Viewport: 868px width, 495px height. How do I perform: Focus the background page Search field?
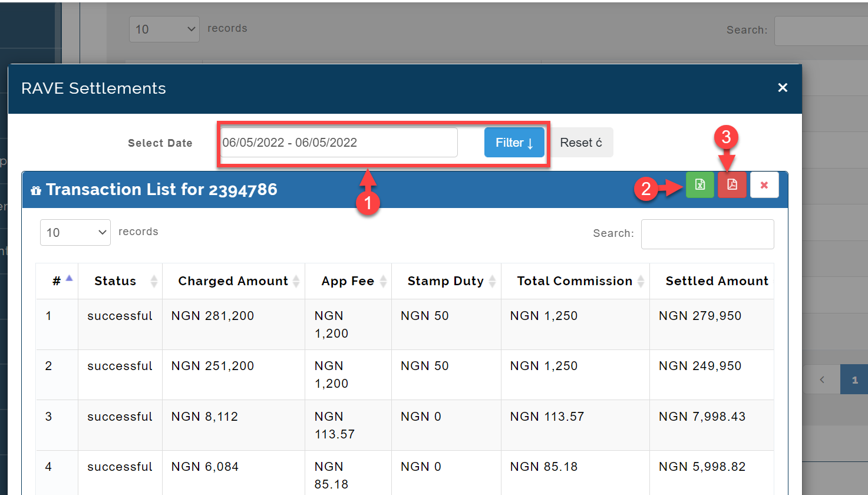[821, 31]
